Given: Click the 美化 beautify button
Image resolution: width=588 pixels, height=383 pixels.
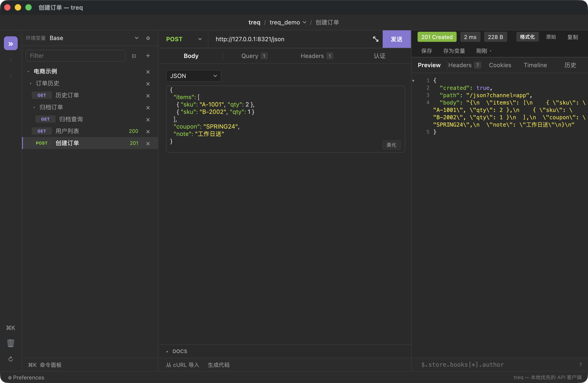Looking at the screenshot, I should (391, 145).
